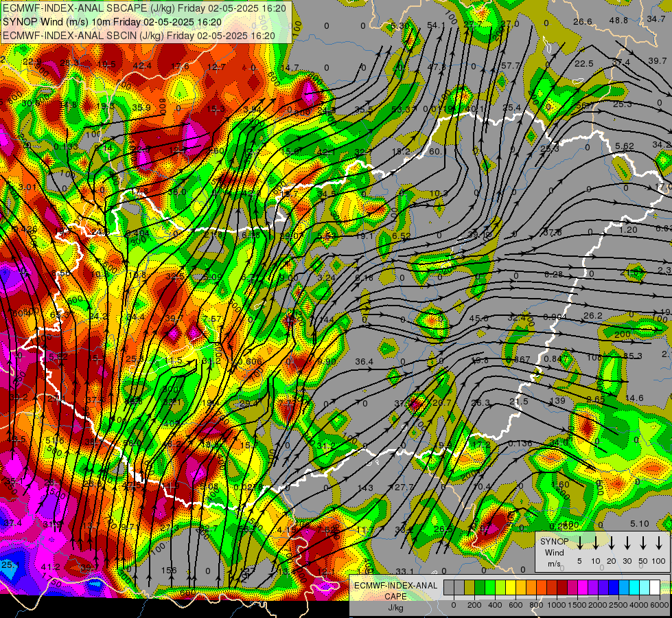Click the '2500' tick label on colorbar

point(618,605)
